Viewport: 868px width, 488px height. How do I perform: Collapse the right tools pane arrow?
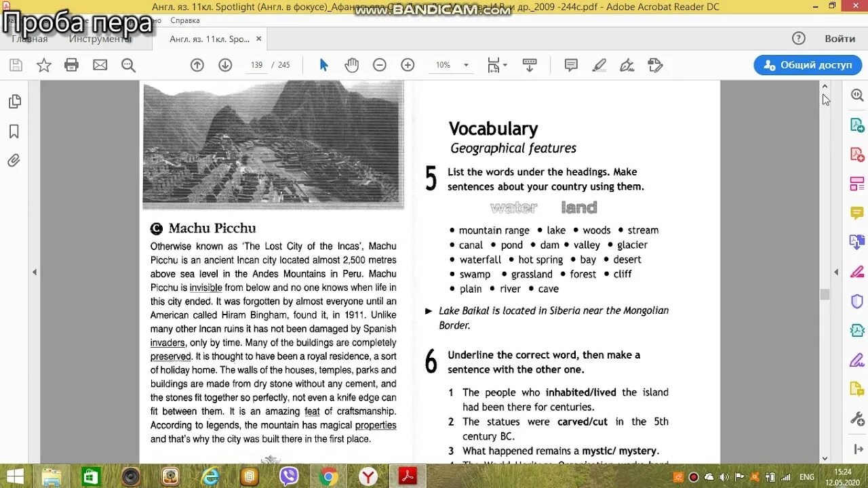click(x=836, y=272)
